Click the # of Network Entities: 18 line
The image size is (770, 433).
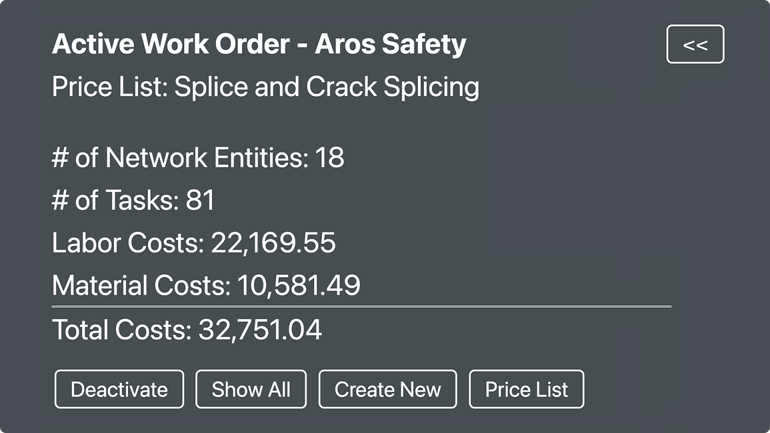pos(198,158)
